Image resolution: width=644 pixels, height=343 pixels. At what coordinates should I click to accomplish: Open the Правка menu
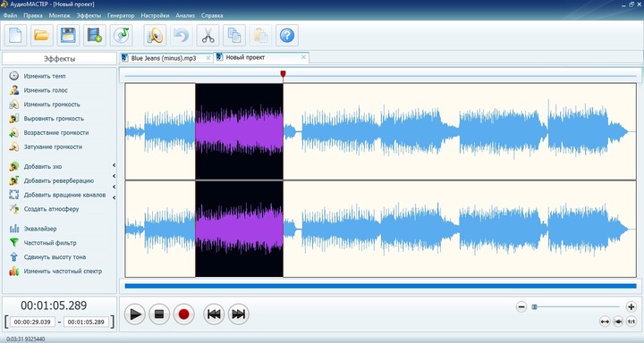coord(33,15)
